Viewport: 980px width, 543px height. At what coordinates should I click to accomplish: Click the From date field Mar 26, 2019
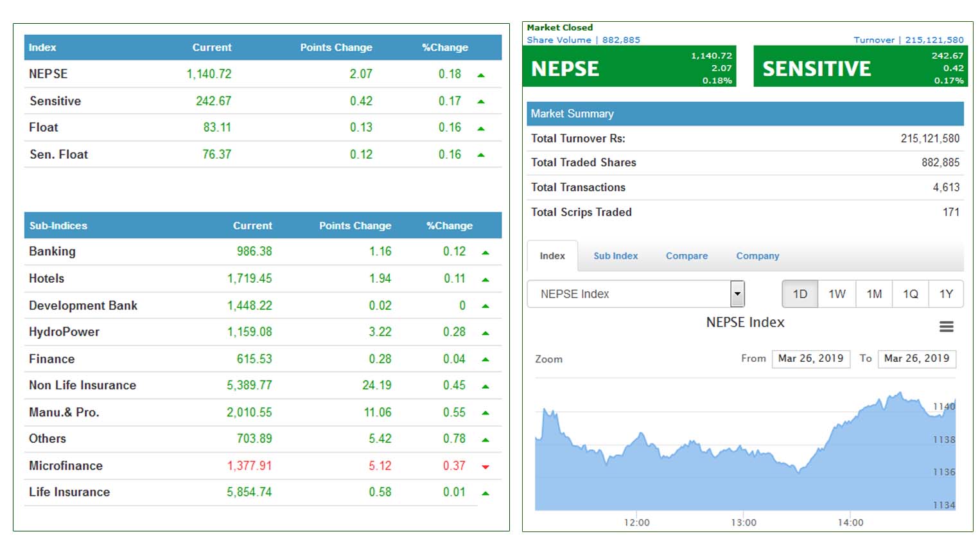[x=811, y=359]
